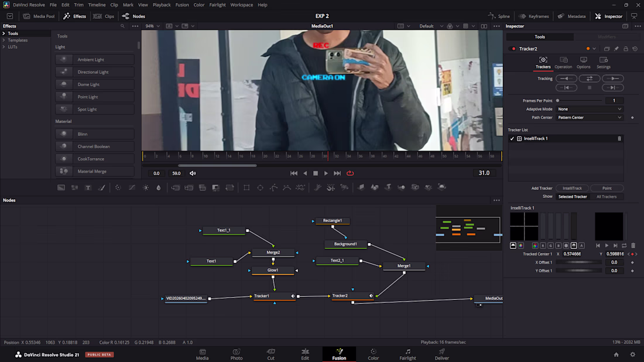Add Blinn material from effects list
This screenshot has height=362, width=644.
pyautogui.click(x=95, y=134)
